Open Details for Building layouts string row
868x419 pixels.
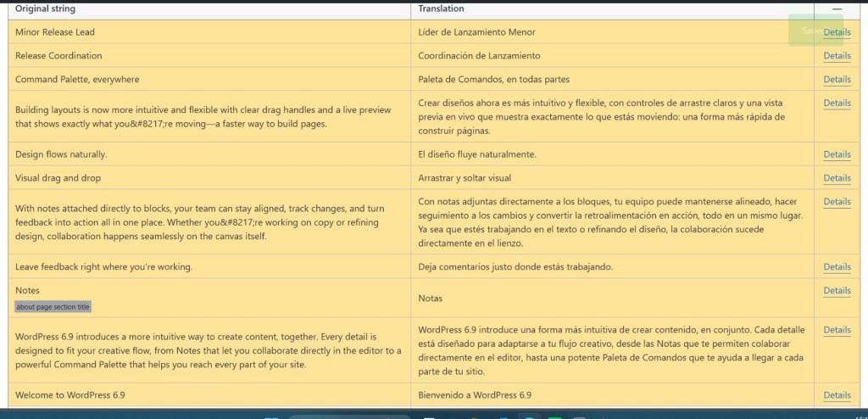[x=837, y=103]
